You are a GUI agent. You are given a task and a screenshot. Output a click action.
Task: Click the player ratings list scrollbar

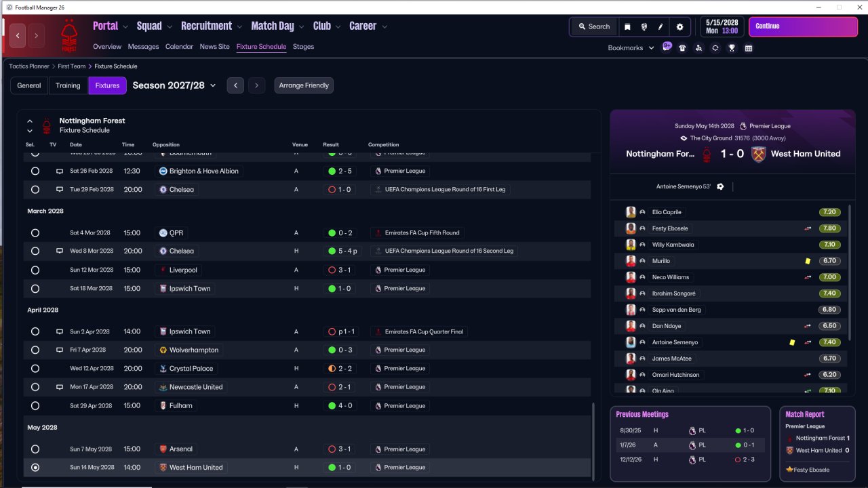coord(850,271)
